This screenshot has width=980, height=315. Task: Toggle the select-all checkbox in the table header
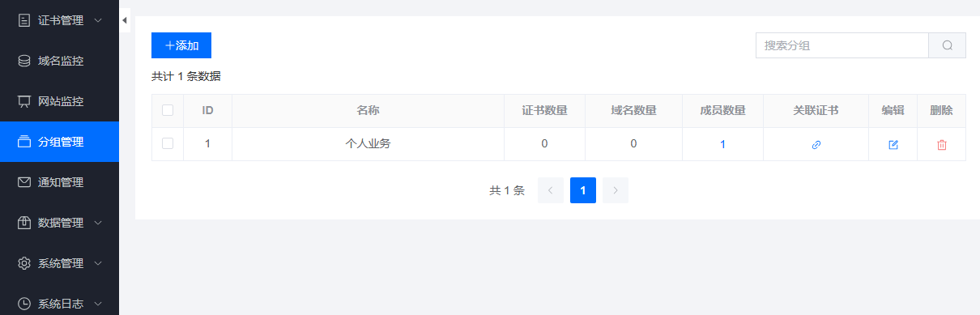pos(168,110)
